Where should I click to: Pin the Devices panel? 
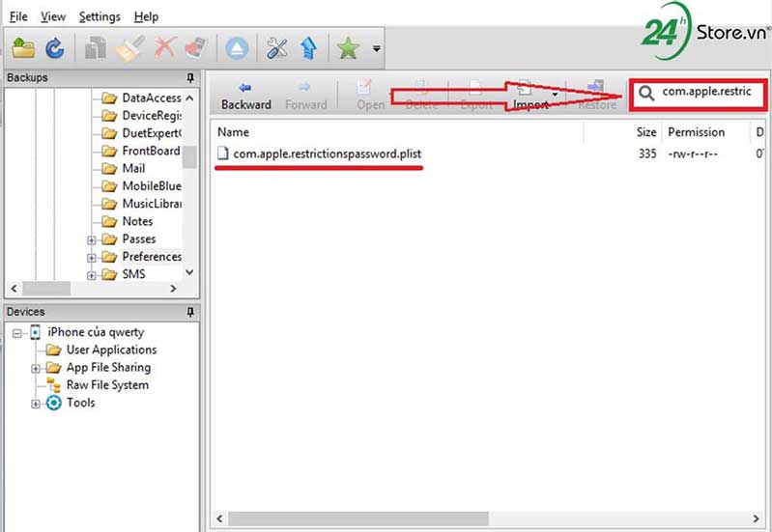pos(190,312)
